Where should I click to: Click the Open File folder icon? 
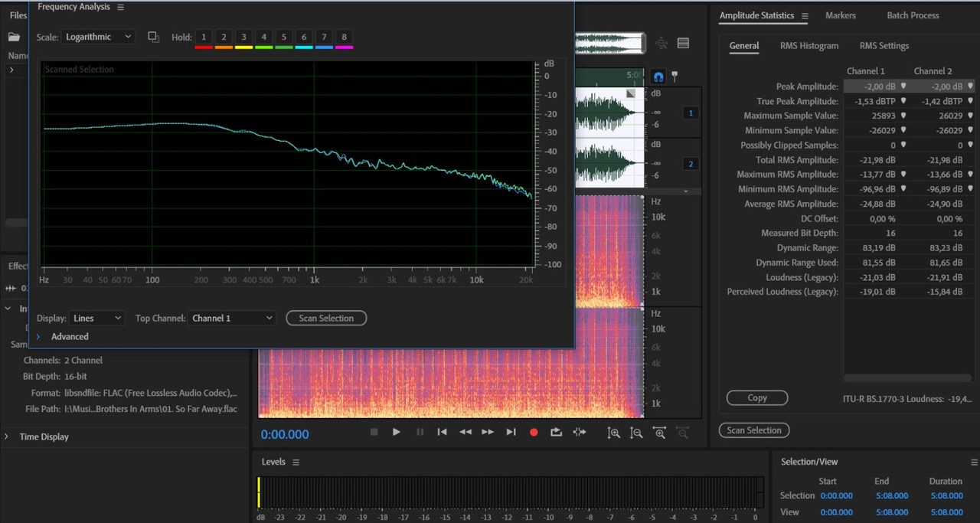(x=14, y=37)
